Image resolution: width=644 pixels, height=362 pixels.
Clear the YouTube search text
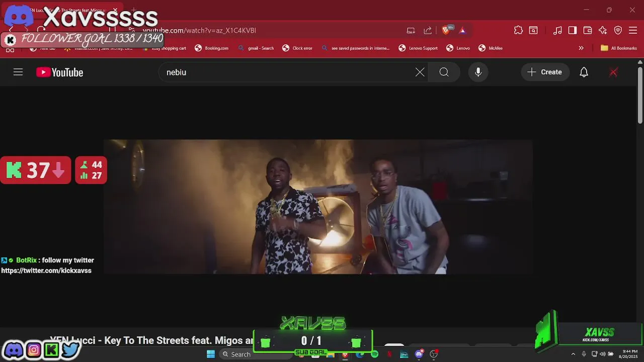coord(420,72)
